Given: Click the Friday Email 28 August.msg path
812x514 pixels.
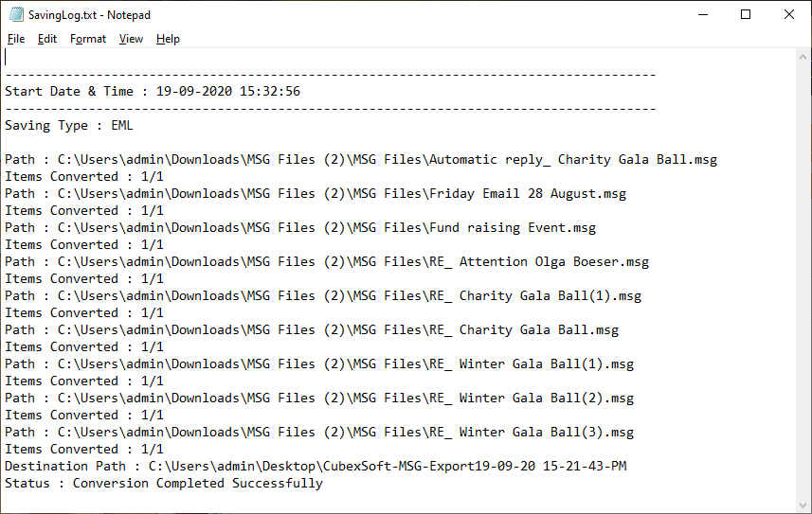Looking at the screenshot, I should click(316, 194).
